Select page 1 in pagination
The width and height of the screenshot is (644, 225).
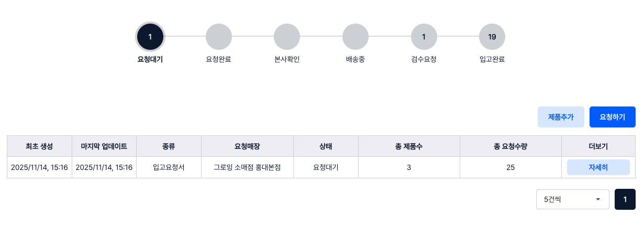(625, 199)
